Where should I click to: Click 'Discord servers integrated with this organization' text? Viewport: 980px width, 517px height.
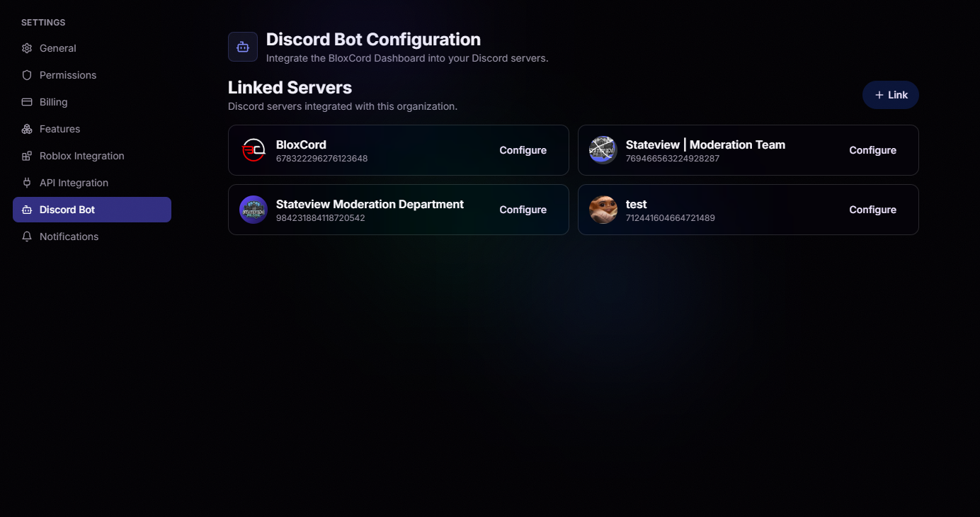coord(343,106)
